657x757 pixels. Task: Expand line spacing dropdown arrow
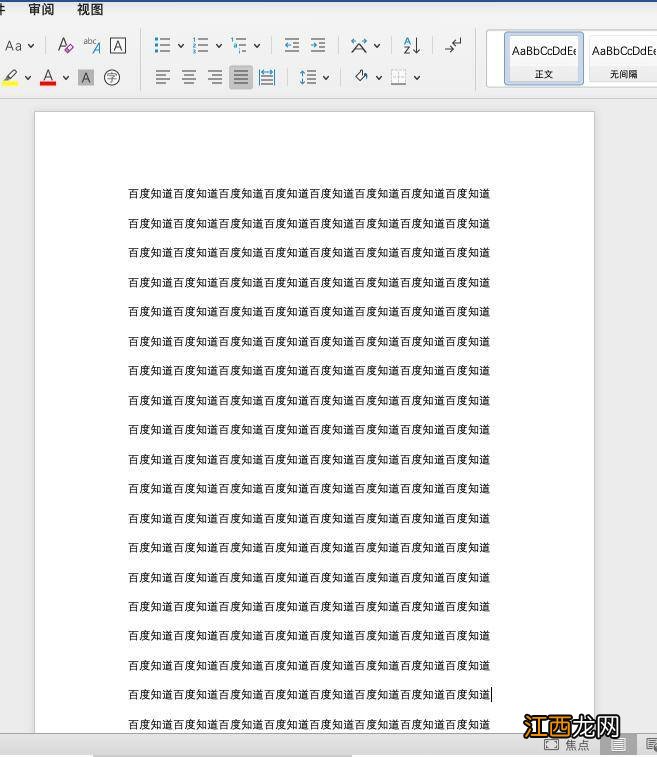[x=326, y=77]
